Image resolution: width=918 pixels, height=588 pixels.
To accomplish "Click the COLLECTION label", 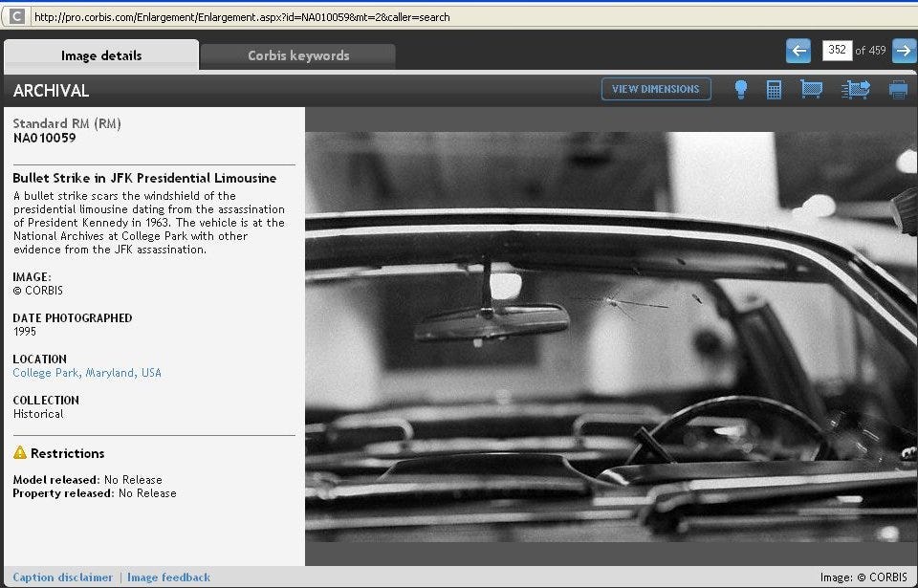I will click(x=46, y=400).
